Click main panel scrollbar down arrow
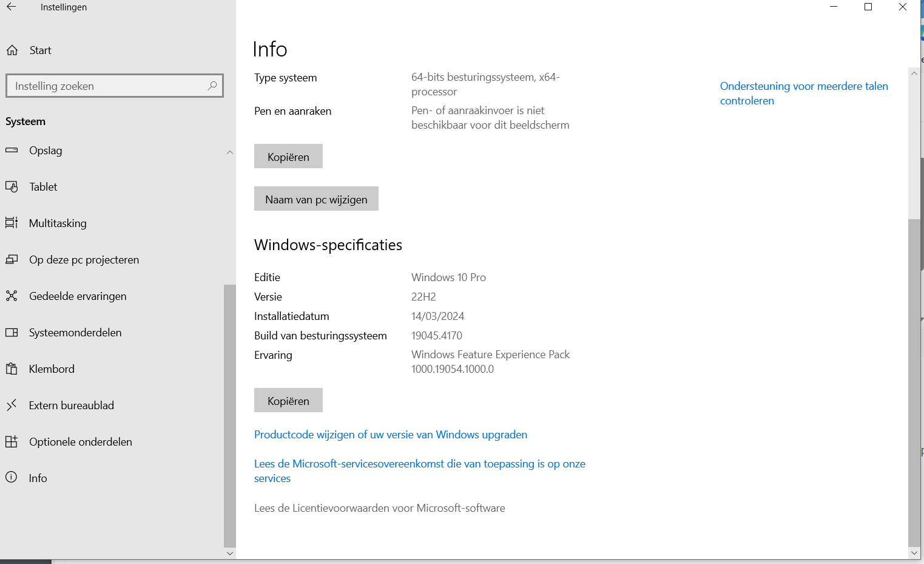The image size is (924, 564). (914, 553)
